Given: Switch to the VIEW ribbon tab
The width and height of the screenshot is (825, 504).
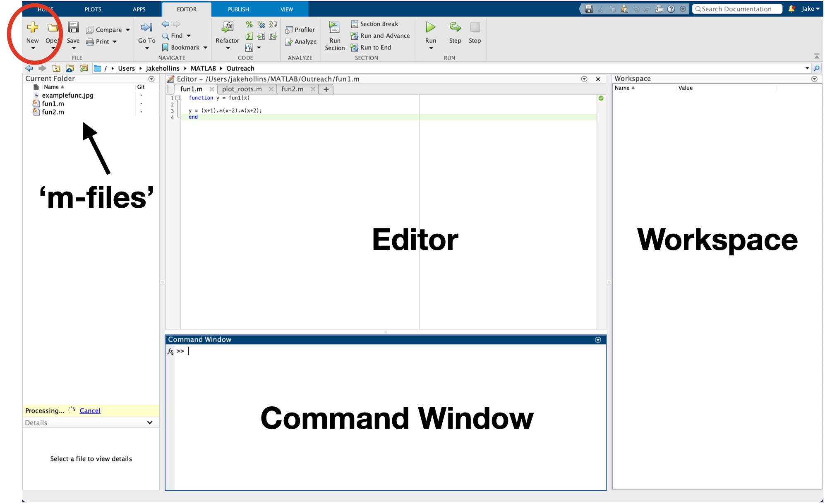Looking at the screenshot, I should pos(287,9).
